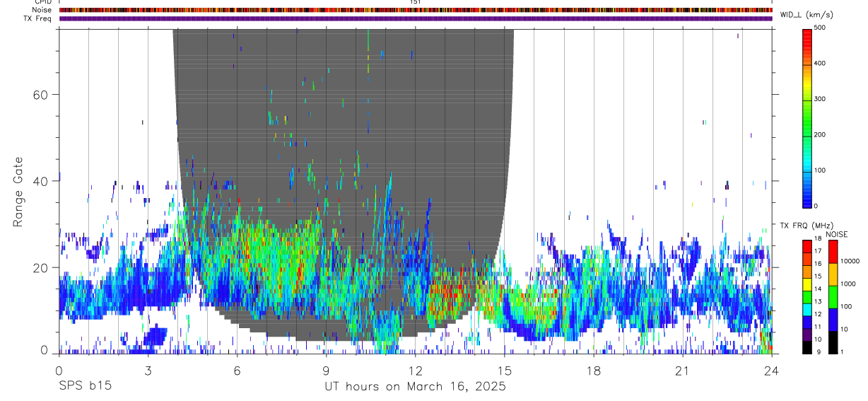868x401 pixels.
Task: Click the 12 tick on TX FRQ legend
Action: [818, 313]
